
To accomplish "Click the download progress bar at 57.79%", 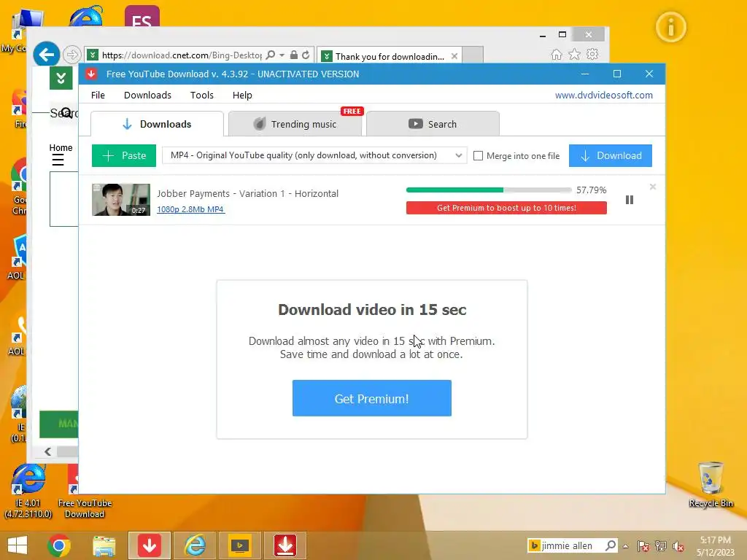I will pos(489,190).
